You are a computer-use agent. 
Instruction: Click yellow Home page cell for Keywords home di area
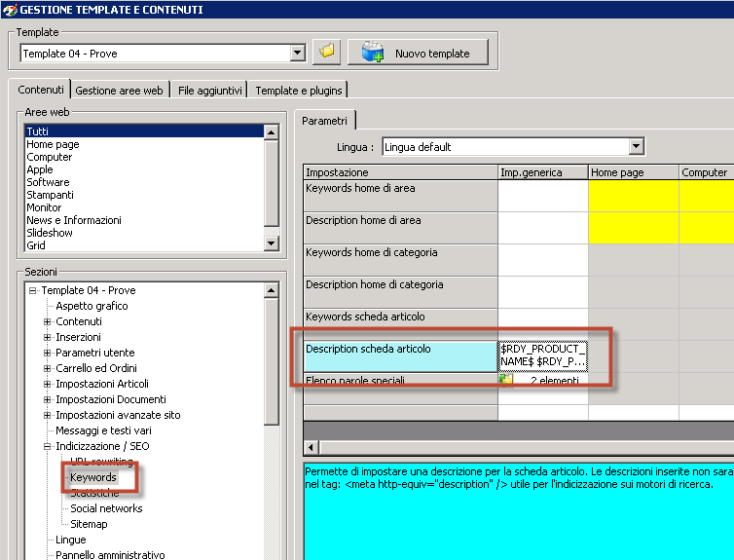(634, 196)
